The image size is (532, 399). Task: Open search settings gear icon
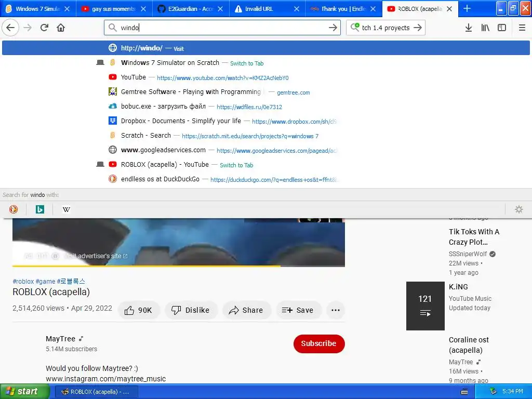tap(519, 209)
